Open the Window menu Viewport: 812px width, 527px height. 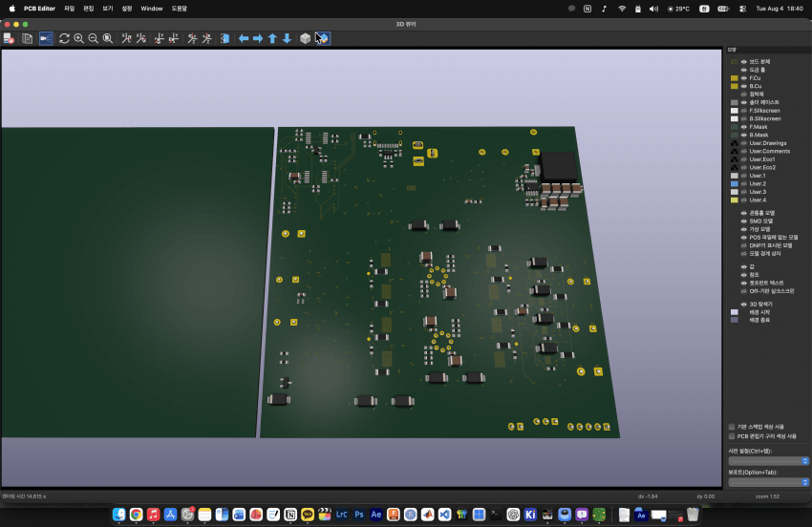152,9
